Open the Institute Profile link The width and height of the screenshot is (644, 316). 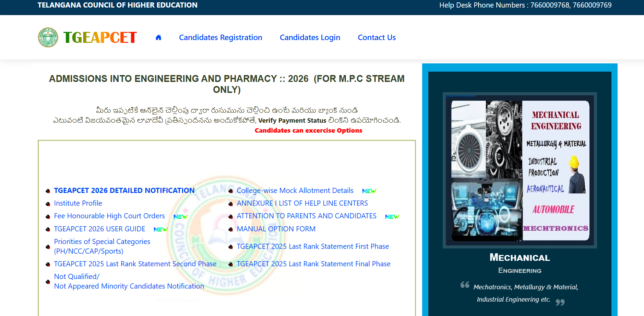point(78,203)
